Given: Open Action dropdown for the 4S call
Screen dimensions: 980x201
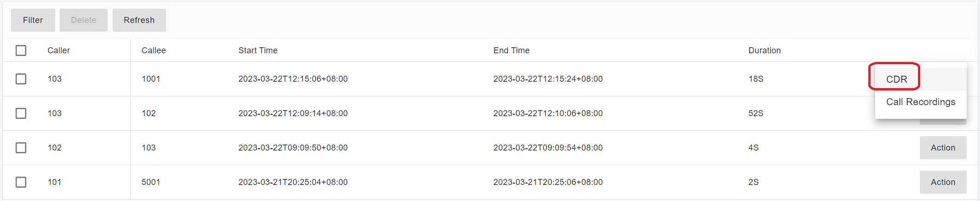Looking at the screenshot, I should click(943, 148).
